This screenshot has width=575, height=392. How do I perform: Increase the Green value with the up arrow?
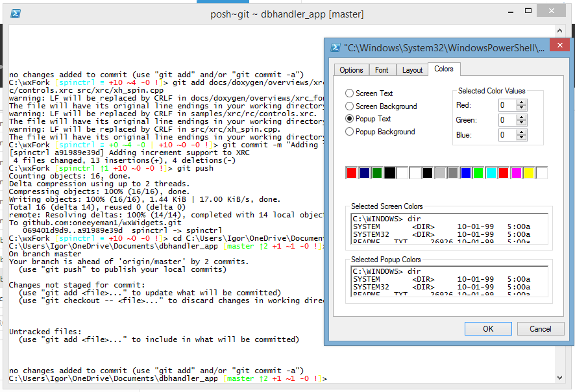522,117
